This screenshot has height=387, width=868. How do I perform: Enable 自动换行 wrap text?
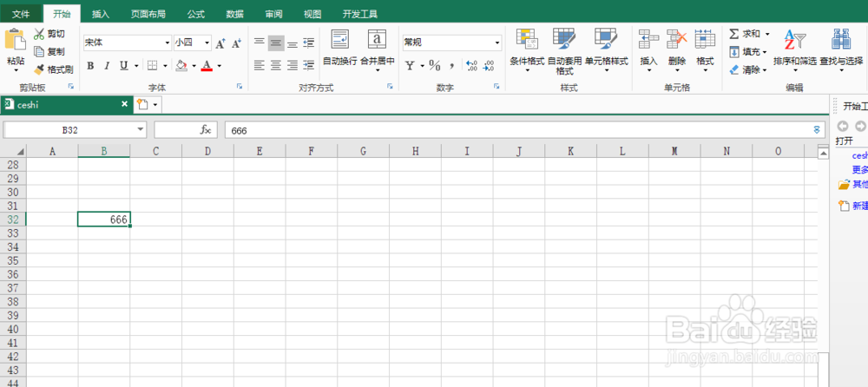click(x=340, y=48)
